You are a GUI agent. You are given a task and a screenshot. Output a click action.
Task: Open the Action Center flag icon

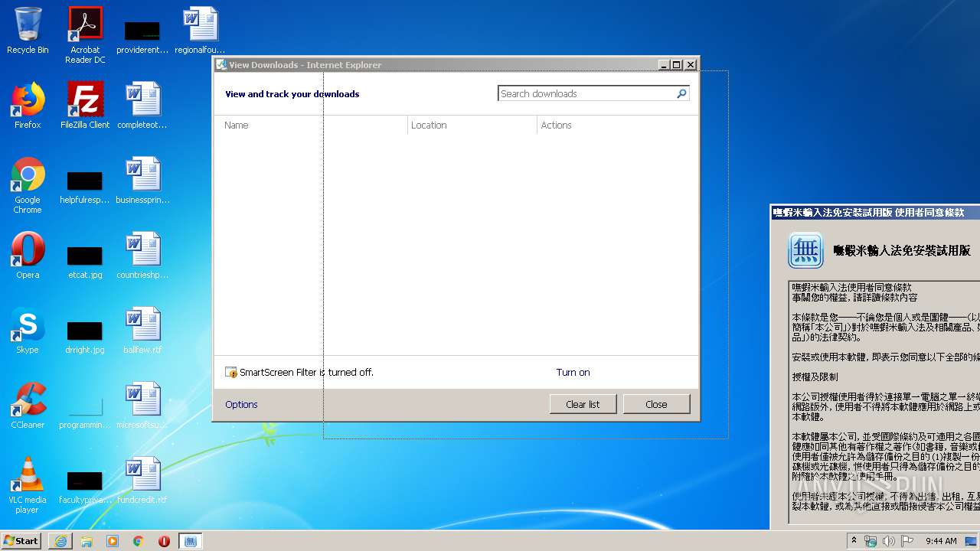[907, 541]
